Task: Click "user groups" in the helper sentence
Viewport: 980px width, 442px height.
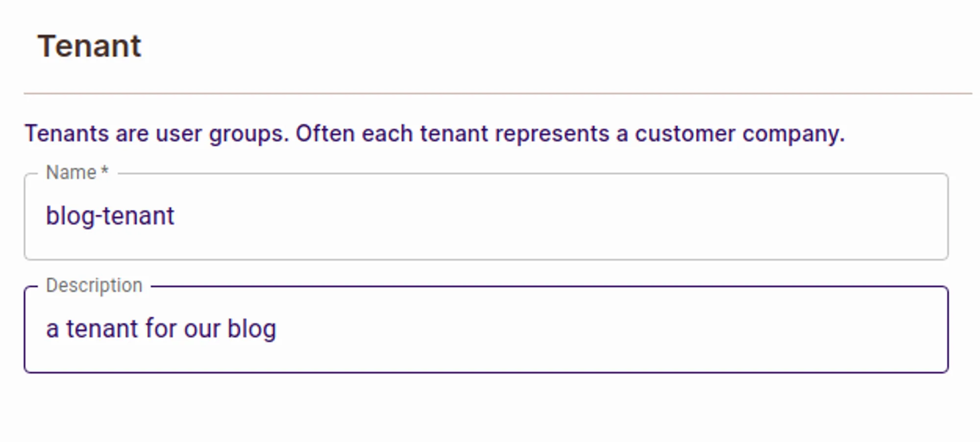Action: 221,134
